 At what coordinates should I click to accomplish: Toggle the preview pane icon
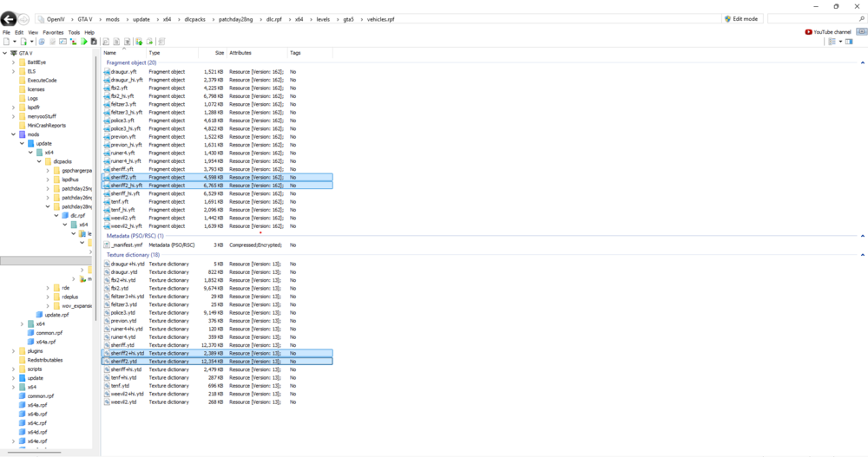pyautogui.click(x=849, y=42)
